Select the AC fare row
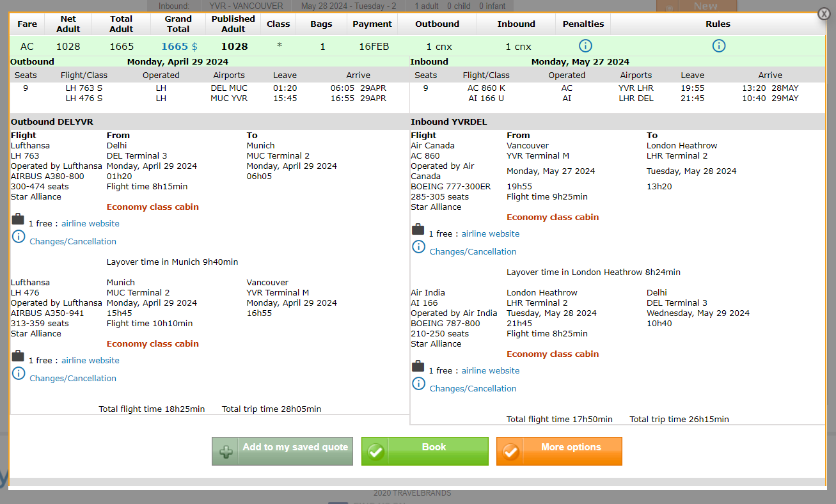 point(27,47)
